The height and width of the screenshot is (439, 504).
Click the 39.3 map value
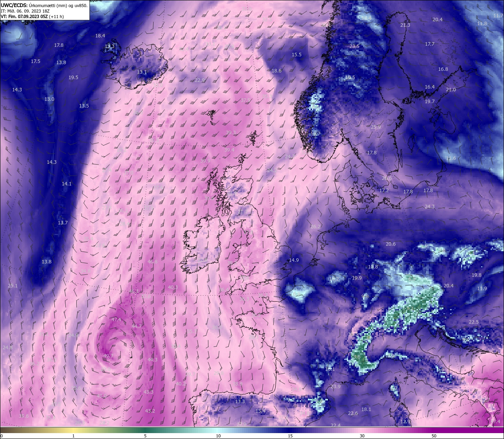tap(231, 133)
